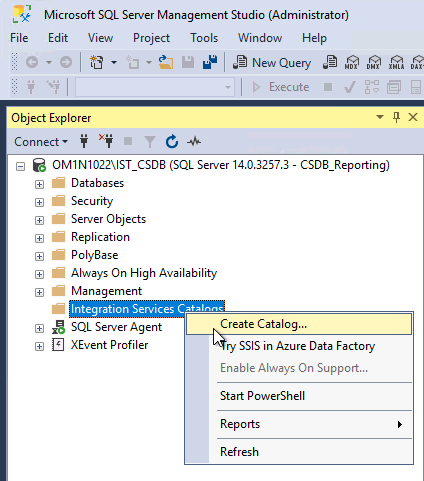Expand the Management folder

39,292
